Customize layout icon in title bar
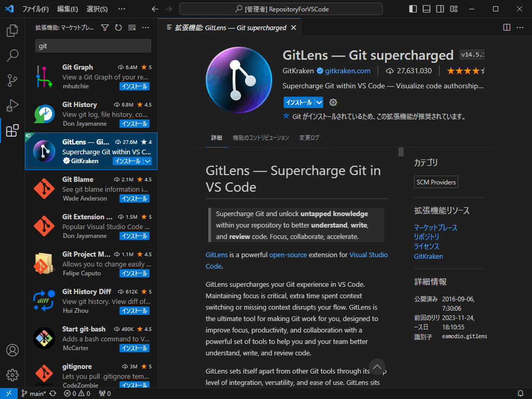The image size is (532, 399). pos(454,9)
